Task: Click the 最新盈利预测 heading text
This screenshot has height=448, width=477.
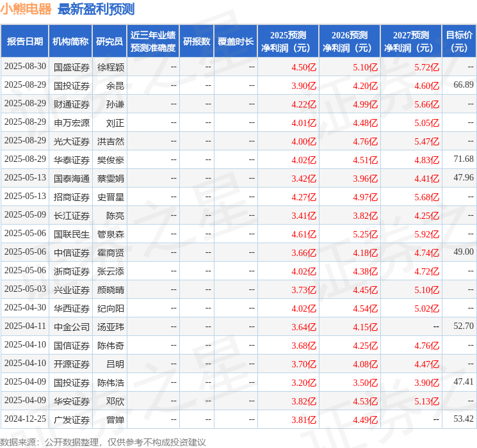Action: pyautogui.click(x=96, y=9)
